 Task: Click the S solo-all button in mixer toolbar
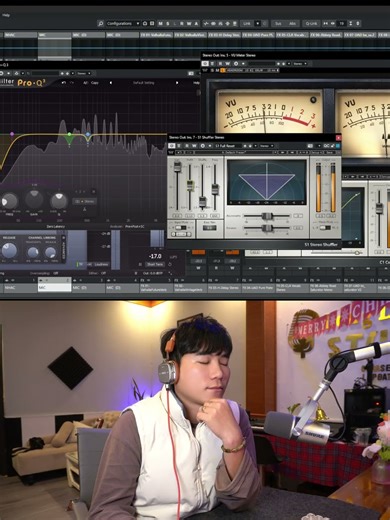(x=168, y=23)
